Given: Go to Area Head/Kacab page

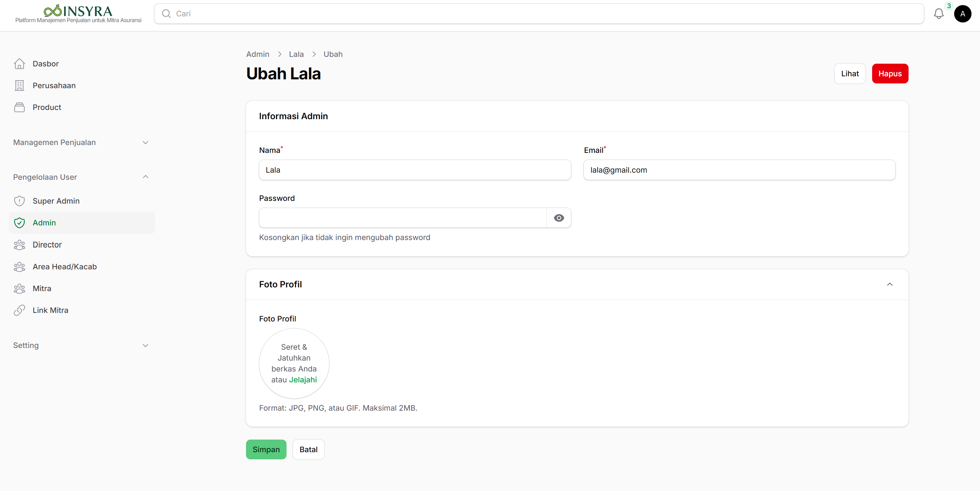Looking at the screenshot, I should (82, 267).
